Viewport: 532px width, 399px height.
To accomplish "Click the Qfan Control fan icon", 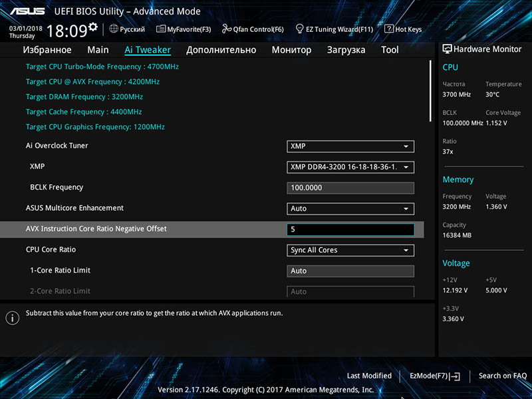I will click(227, 29).
